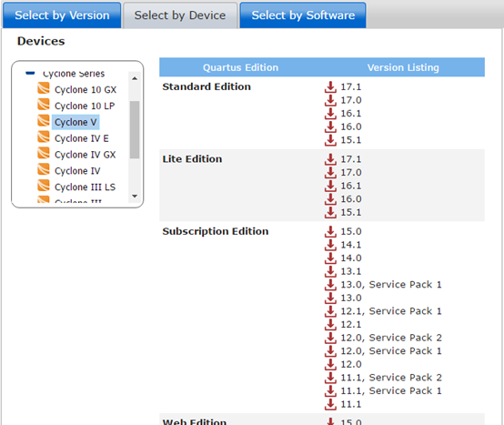This screenshot has height=425, width=504.
Task: Select Cyclone 10 GX device
Action: [x=86, y=90]
